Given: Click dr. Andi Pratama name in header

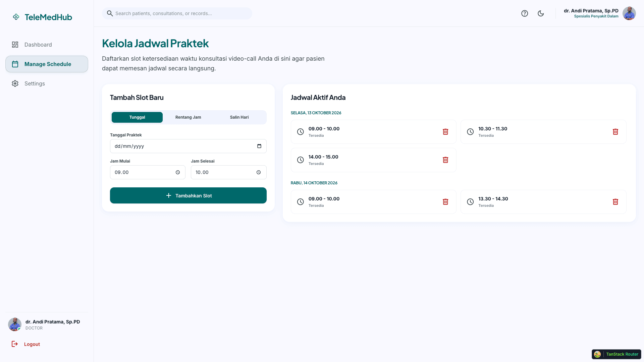Looking at the screenshot, I should coord(591,11).
